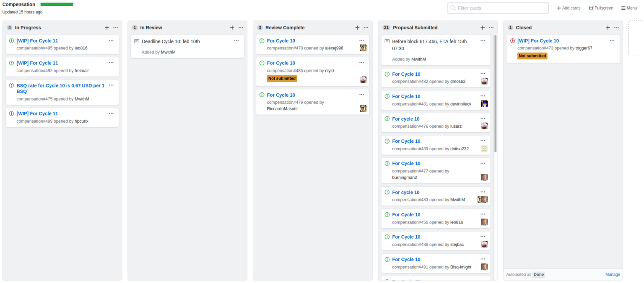Click Proposal Submitted column scrollbar
This screenshot has width=644, height=283.
[495, 93]
